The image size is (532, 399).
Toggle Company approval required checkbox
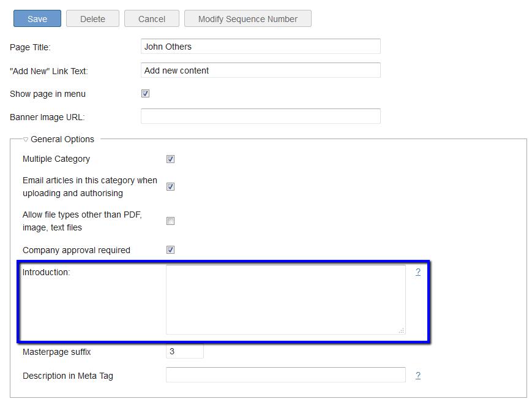(x=170, y=250)
